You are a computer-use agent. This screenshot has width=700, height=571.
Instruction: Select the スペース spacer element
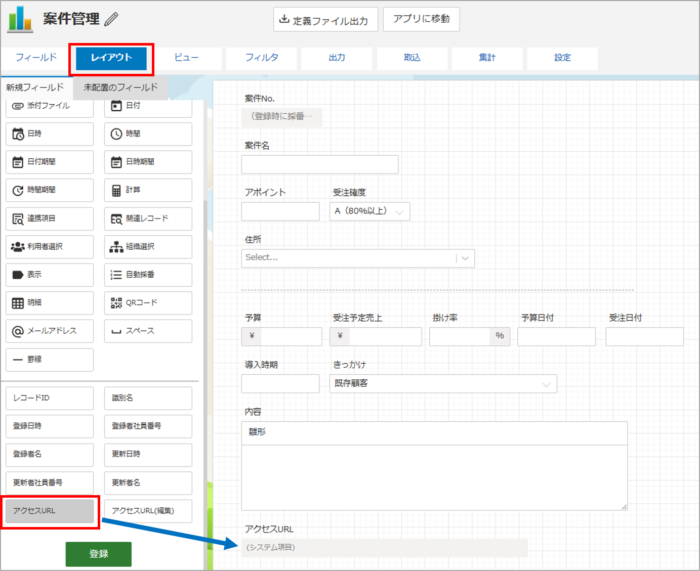pos(148,331)
